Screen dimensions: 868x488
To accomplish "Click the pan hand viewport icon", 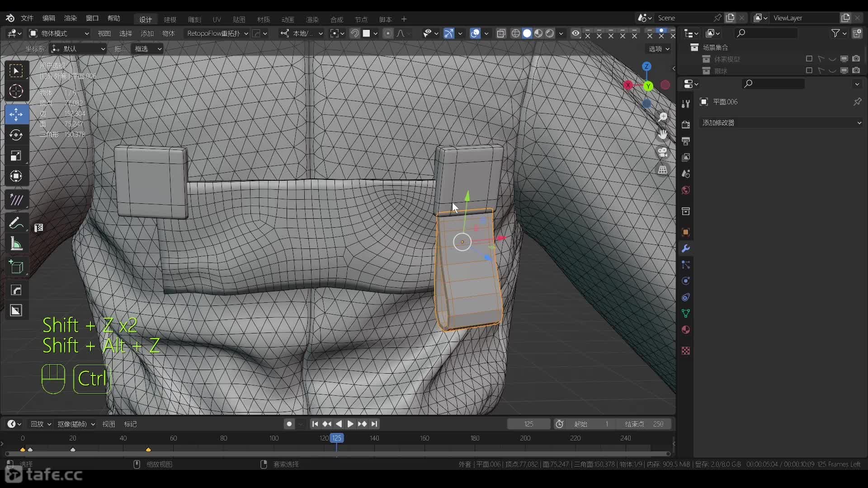I will coord(663,135).
